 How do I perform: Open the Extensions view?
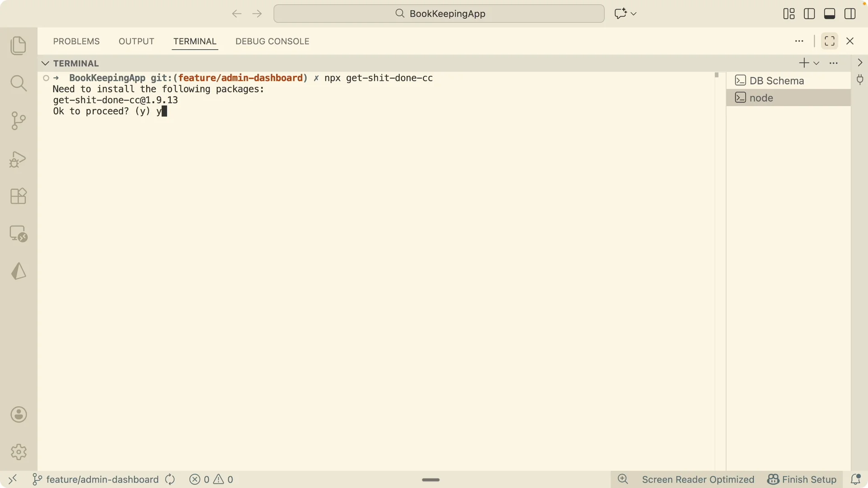click(19, 196)
